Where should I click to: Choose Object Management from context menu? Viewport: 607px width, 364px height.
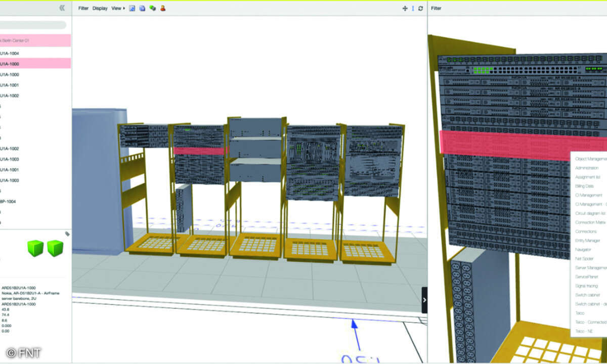(591, 159)
